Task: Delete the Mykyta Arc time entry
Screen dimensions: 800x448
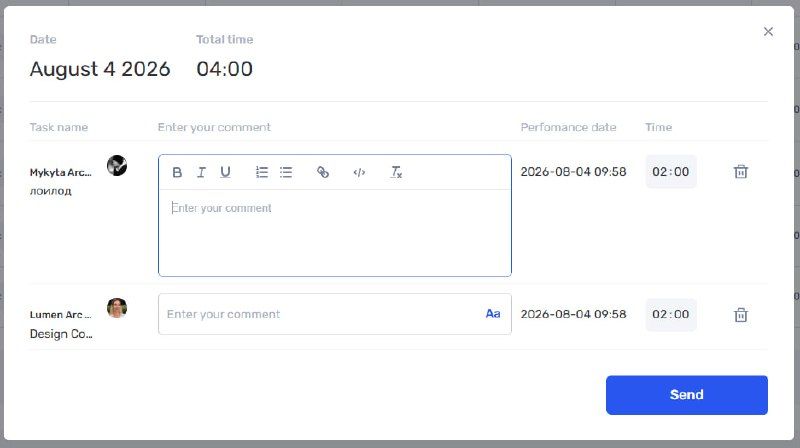Action: click(741, 171)
